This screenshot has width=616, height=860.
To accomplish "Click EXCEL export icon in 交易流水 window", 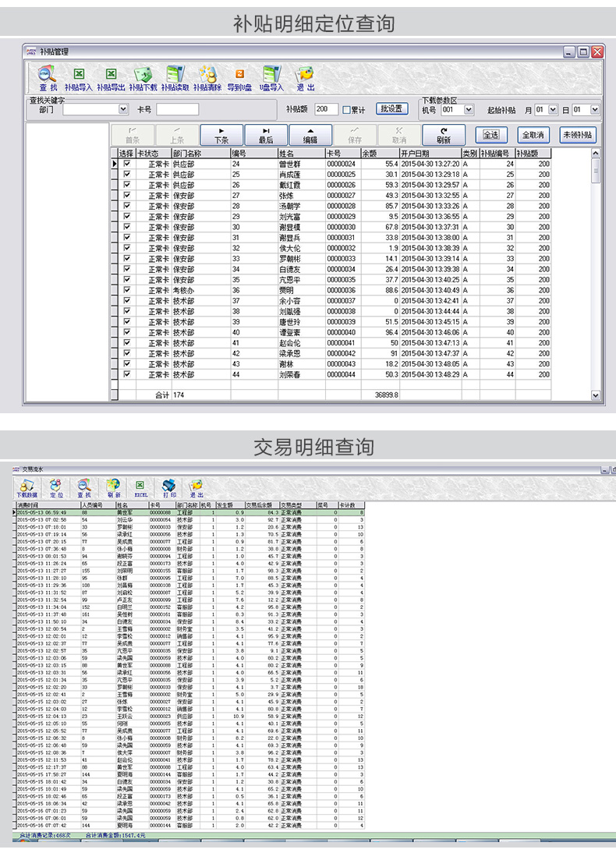I will [x=141, y=485].
